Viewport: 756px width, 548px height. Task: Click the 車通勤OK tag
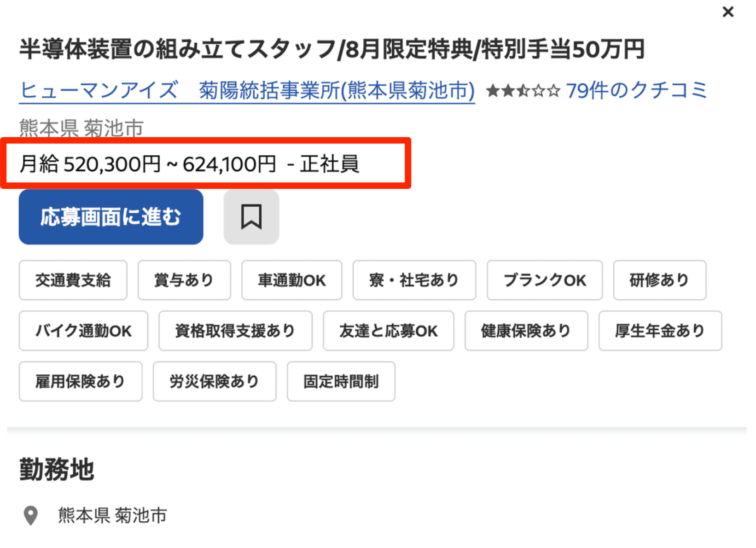tap(291, 280)
